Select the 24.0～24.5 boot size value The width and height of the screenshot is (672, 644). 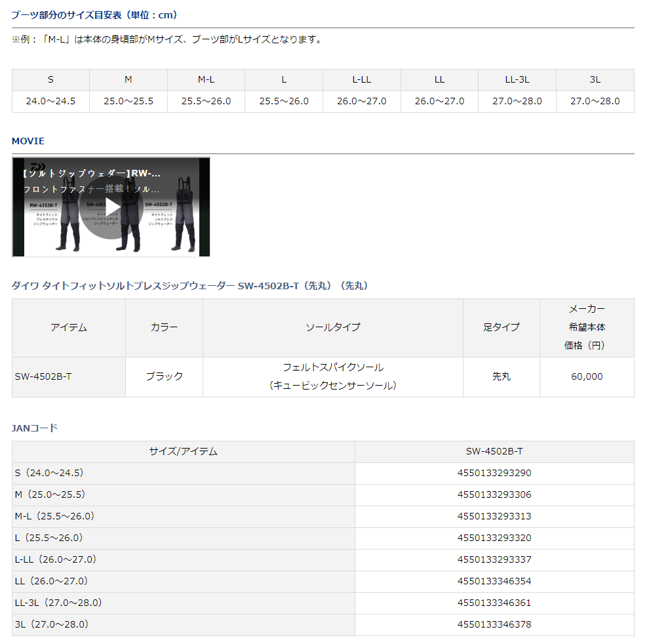50,101
